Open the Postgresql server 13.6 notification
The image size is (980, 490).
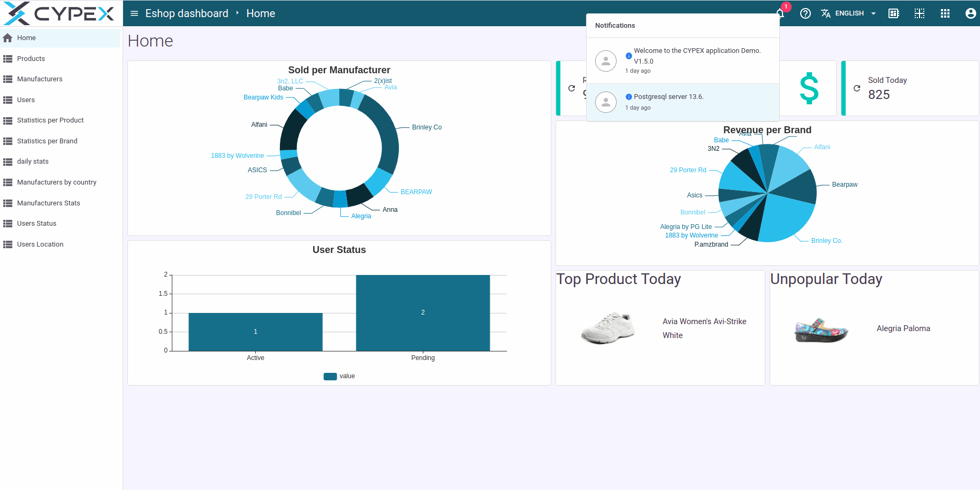683,102
